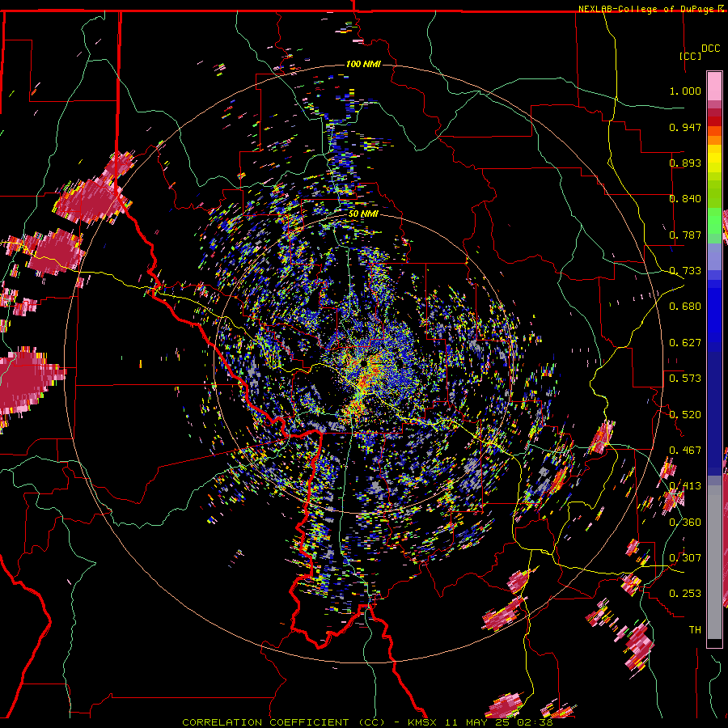Image resolution: width=728 pixels, height=728 pixels.
Task: Click the TH label at the legend bottom
Action: point(695,630)
